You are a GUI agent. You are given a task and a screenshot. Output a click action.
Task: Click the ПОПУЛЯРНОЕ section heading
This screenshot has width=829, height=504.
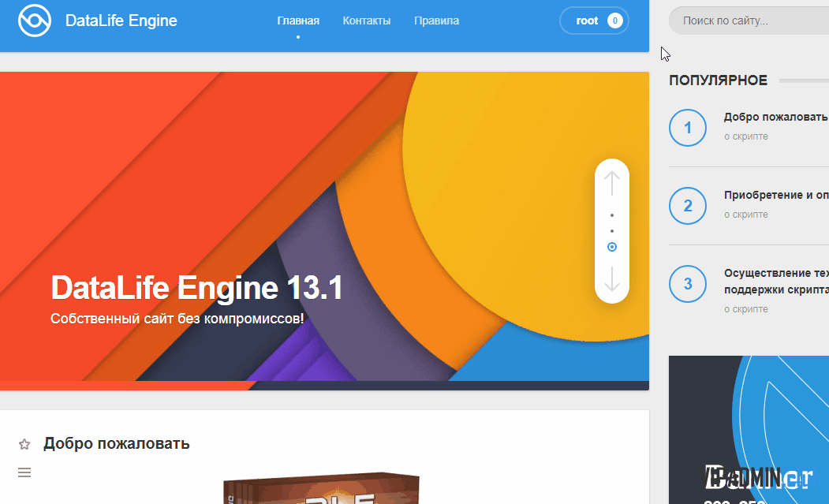[x=718, y=80]
